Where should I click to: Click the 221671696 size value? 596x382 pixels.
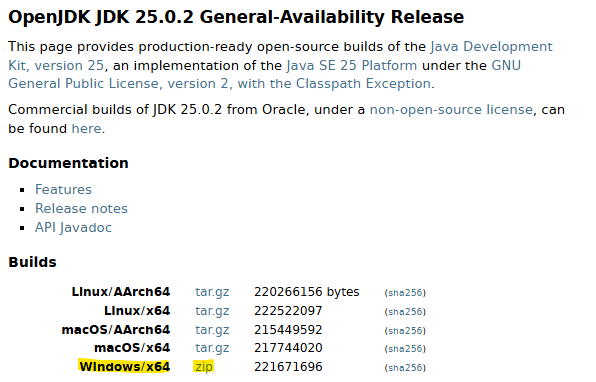pos(288,367)
